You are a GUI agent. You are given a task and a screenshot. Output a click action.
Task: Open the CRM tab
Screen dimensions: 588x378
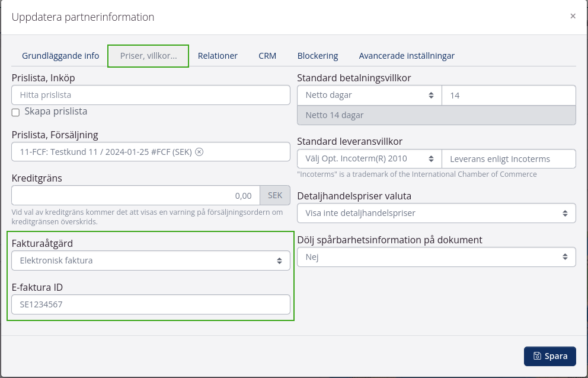[x=267, y=56]
